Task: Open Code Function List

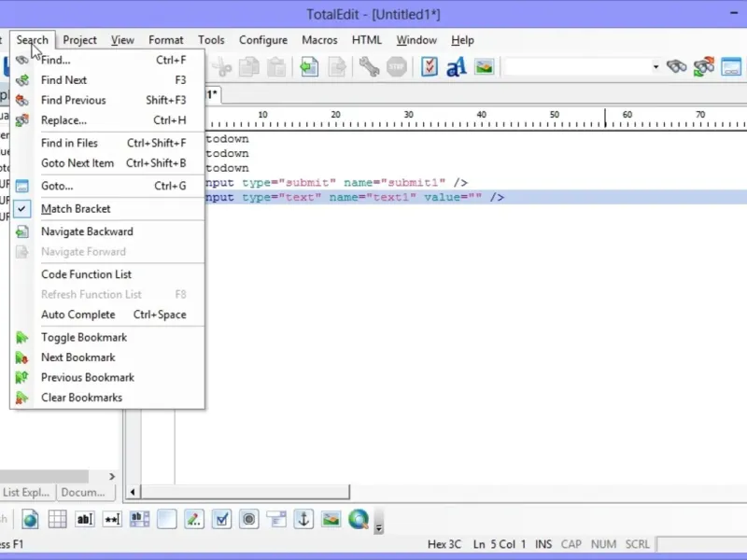Action: click(x=107, y=274)
